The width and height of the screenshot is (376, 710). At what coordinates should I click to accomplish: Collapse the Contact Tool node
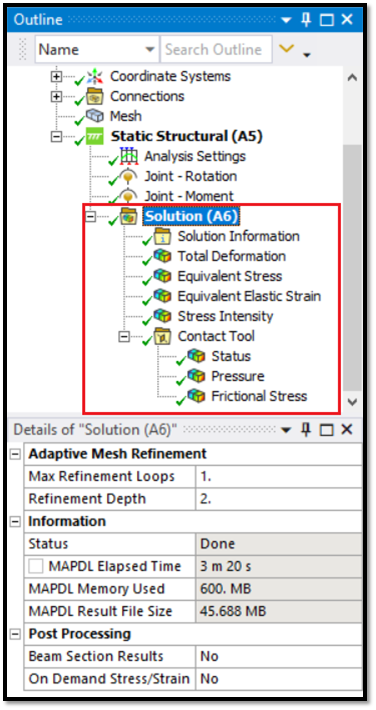coord(123,336)
